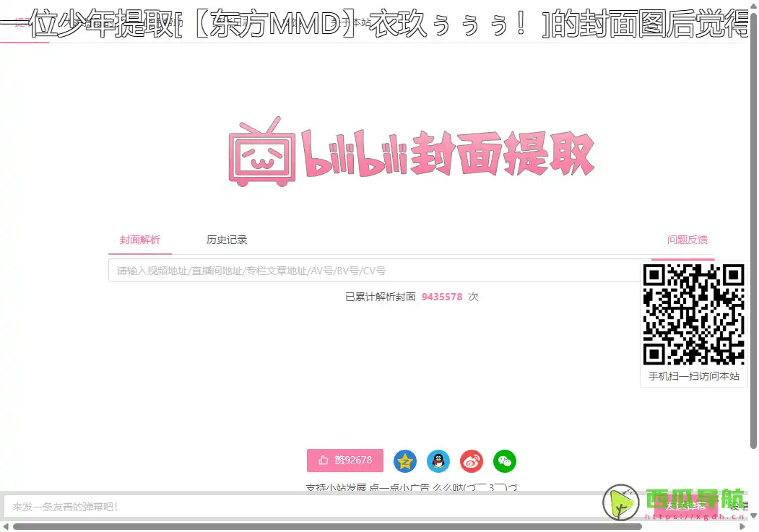Screen dimensions: 759x532
Task: Switch to the 历史记录 history tab
Action: pyautogui.click(x=226, y=240)
